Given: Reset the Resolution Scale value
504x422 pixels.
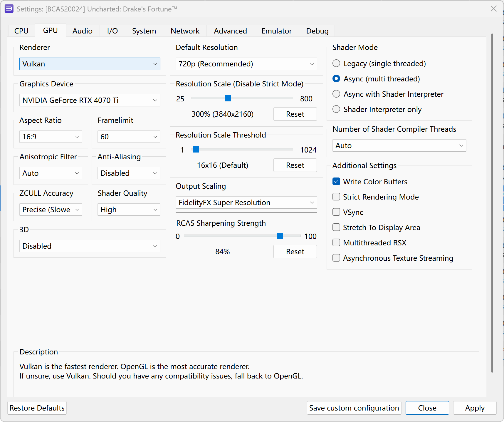Looking at the screenshot, I should 295,114.
